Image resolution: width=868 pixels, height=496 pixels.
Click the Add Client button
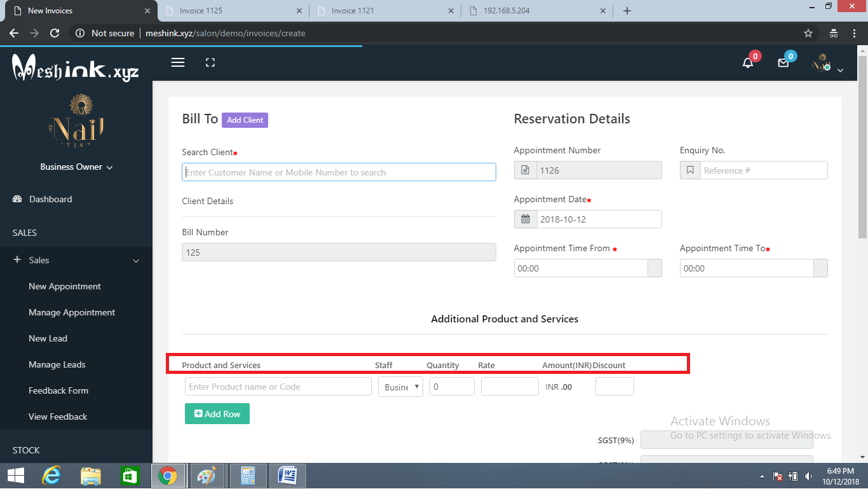tap(245, 120)
